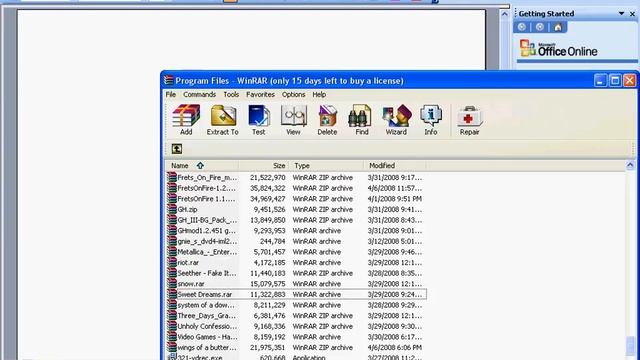Click size value 15,079,575

268,284
